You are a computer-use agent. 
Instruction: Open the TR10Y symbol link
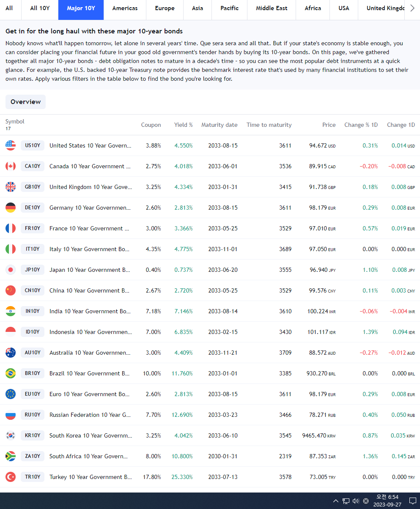(x=33, y=477)
